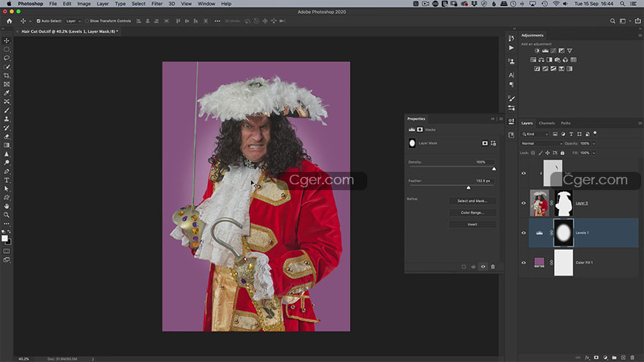Add an Exposure adjustment
The width and height of the screenshot is (644, 362).
[x=561, y=50]
